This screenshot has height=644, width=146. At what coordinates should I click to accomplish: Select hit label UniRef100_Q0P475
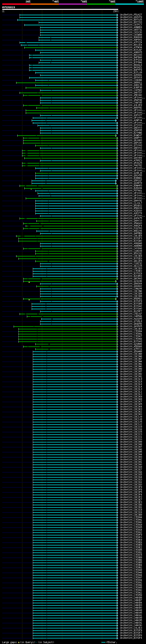pos(131,218)
